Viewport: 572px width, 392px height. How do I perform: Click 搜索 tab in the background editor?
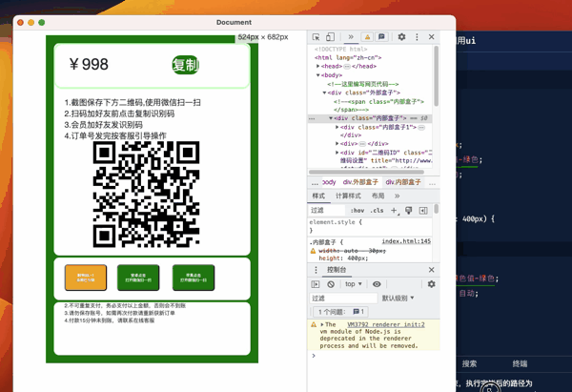[x=469, y=364]
